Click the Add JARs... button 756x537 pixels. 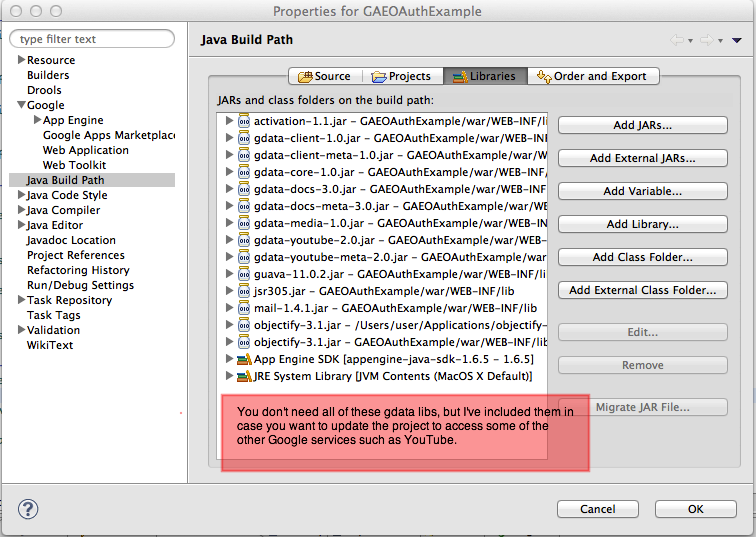pos(643,125)
